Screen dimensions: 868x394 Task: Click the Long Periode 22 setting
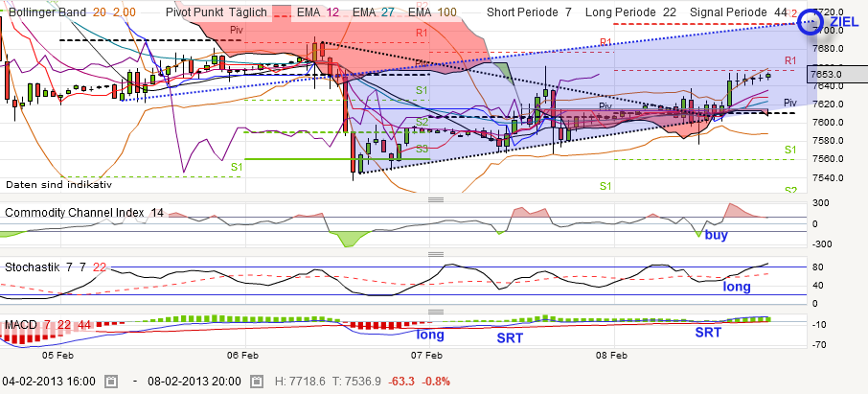(630, 12)
